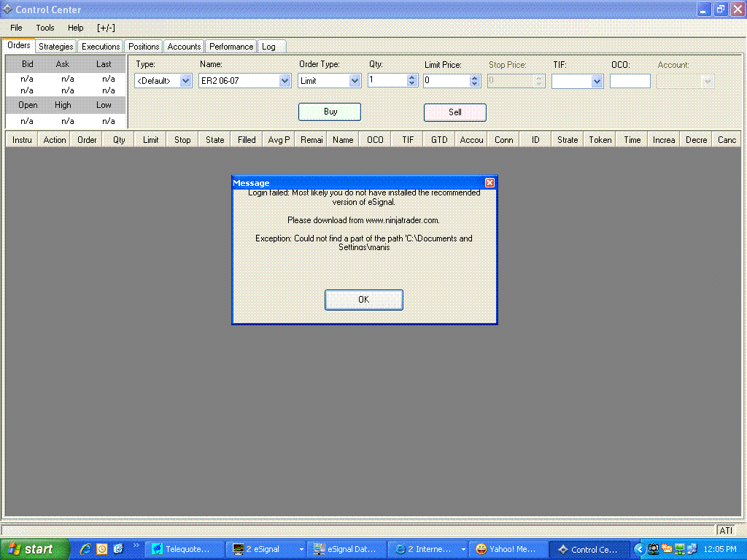Screen dimensions: 747x560
Task: Click the Filled column header
Action: (x=247, y=140)
